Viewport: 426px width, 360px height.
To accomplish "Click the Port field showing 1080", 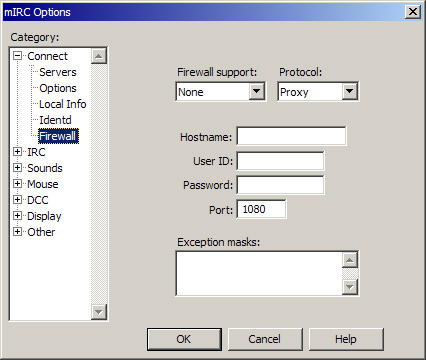I will point(261,209).
